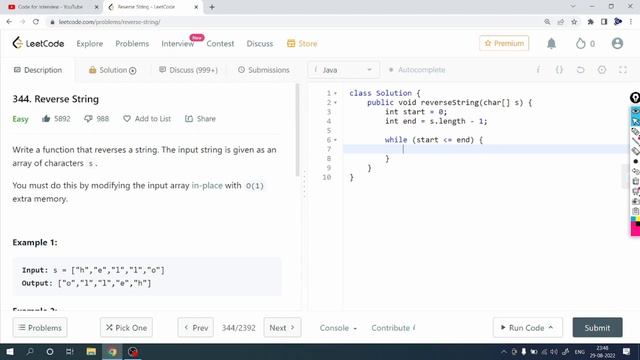Open the Problems nav menu
640x360 pixels.
click(132, 43)
